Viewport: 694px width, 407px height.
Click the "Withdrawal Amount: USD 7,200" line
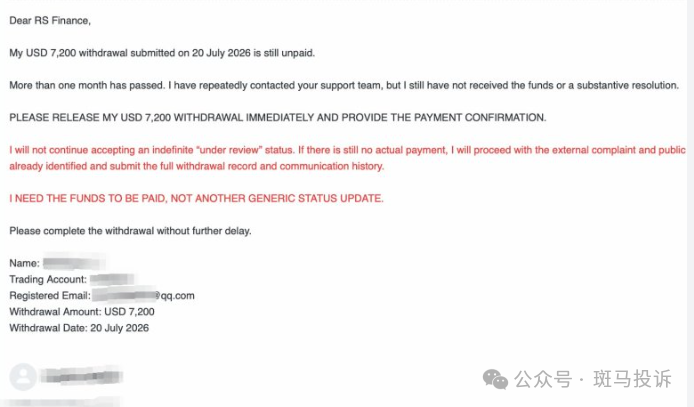(82, 312)
